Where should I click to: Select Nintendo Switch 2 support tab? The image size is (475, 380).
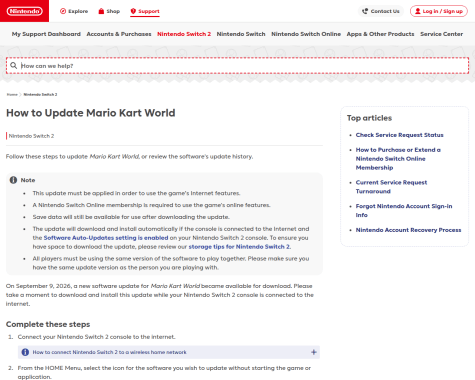point(184,34)
